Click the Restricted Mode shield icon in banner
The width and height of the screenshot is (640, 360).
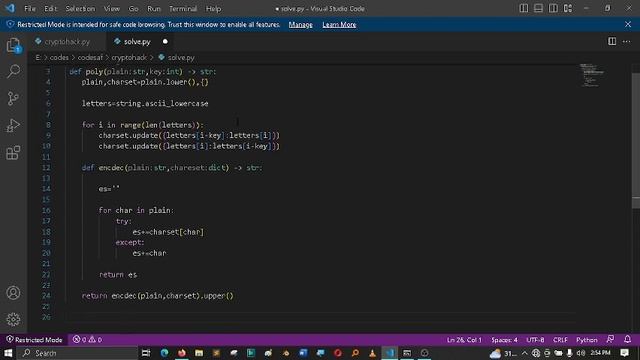[x=10, y=24]
